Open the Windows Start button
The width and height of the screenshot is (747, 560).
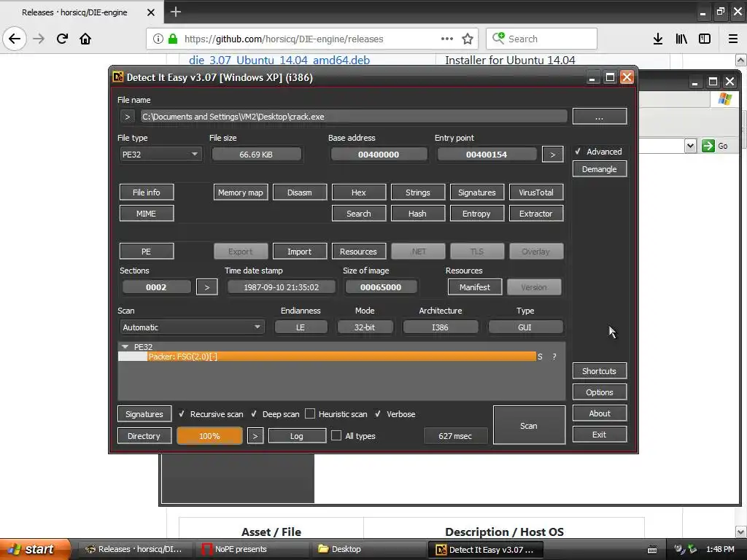coord(35,549)
